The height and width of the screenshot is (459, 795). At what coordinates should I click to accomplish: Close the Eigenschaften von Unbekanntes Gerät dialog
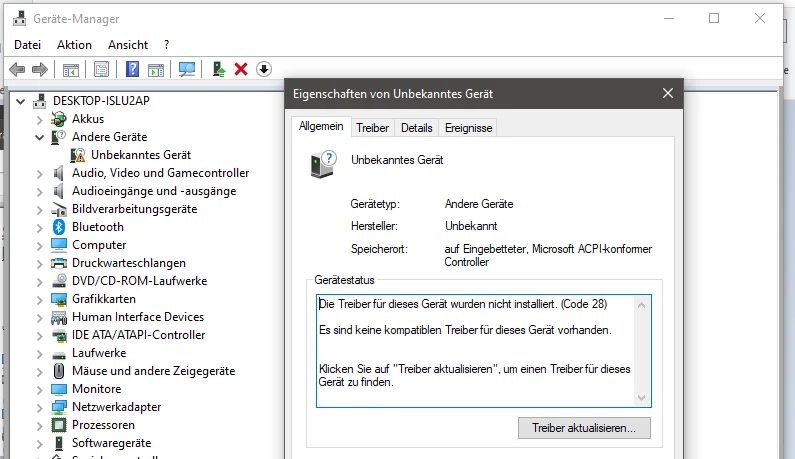[x=668, y=93]
